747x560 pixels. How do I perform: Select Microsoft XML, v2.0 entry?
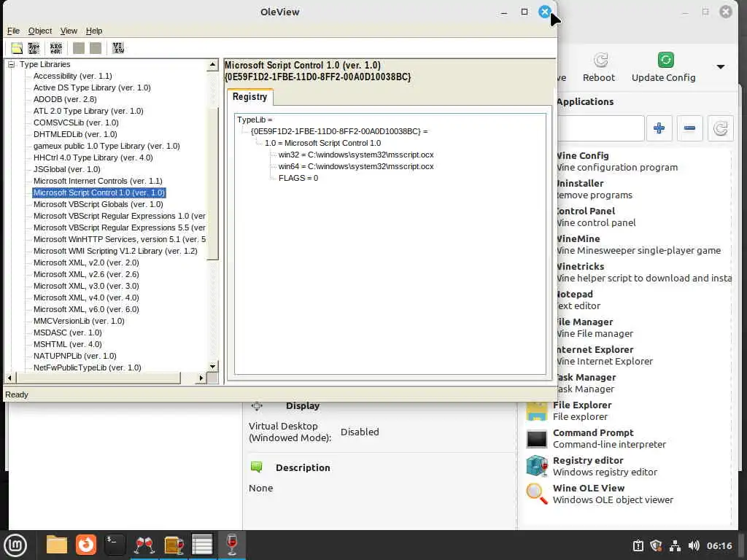click(x=86, y=262)
